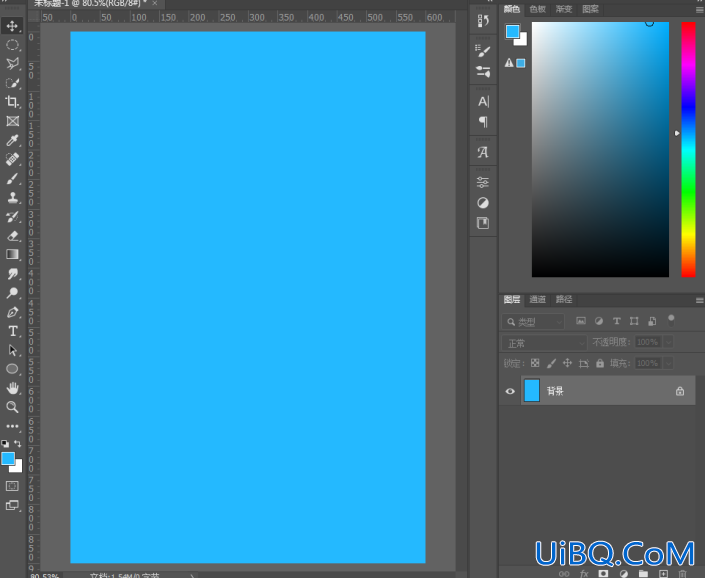
Task: Open the Edit Toolbar three-dots menu
Action: click(x=12, y=426)
